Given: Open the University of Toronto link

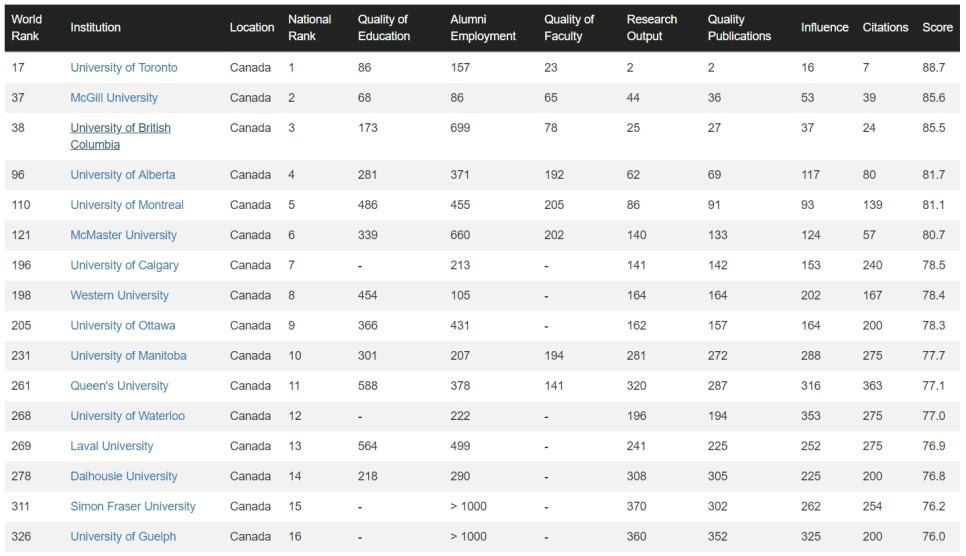Looking at the screenshot, I should 124,68.
